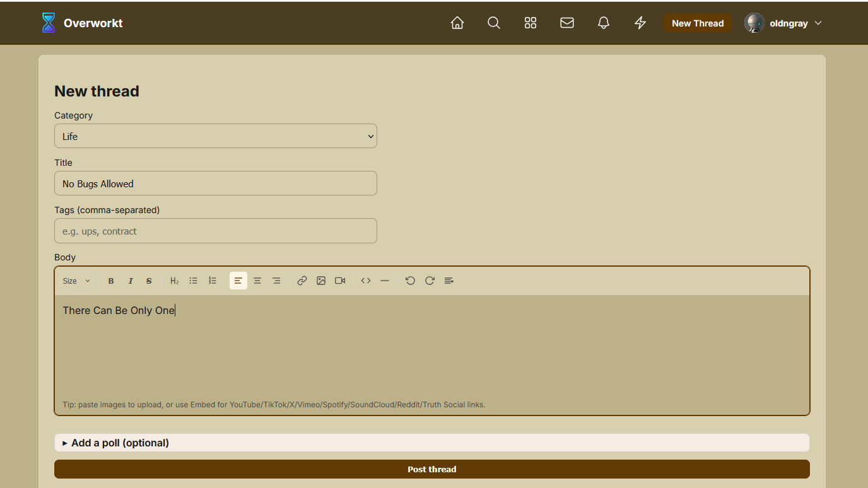Image resolution: width=868 pixels, height=488 pixels.
Task: Open the Category dropdown showing Life
Action: coord(216,136)
